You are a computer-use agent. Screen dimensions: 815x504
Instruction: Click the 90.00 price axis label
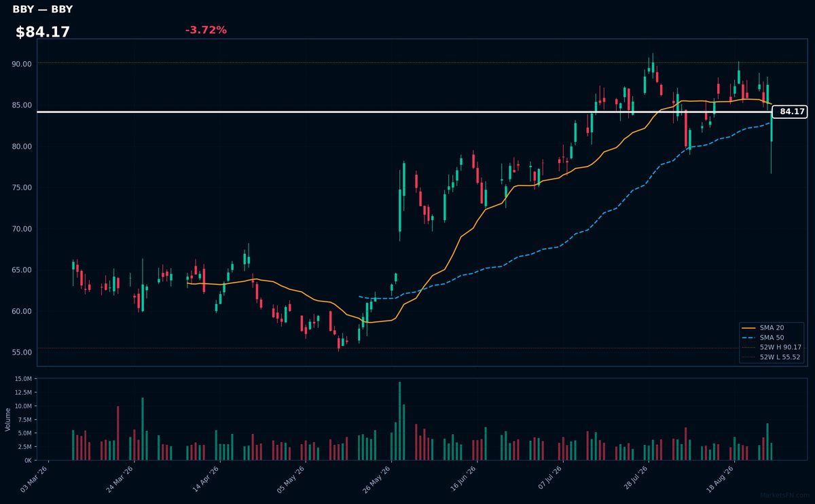[x=22, y=64]
